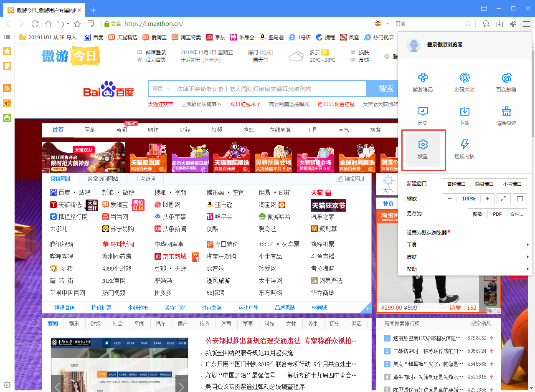
Task: Click inside the browser address bar
Action: coord(209,24)
